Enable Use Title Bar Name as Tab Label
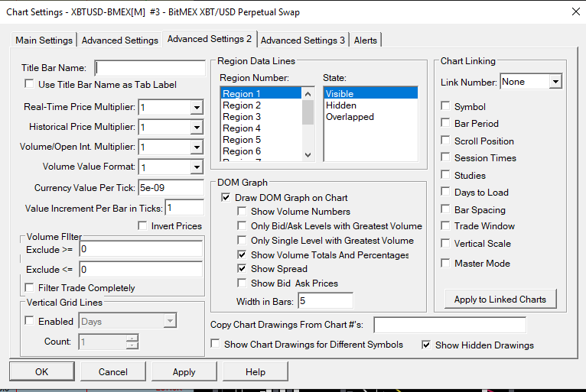The width and height of the screenshot is (586, 392). tap(29, 84)
